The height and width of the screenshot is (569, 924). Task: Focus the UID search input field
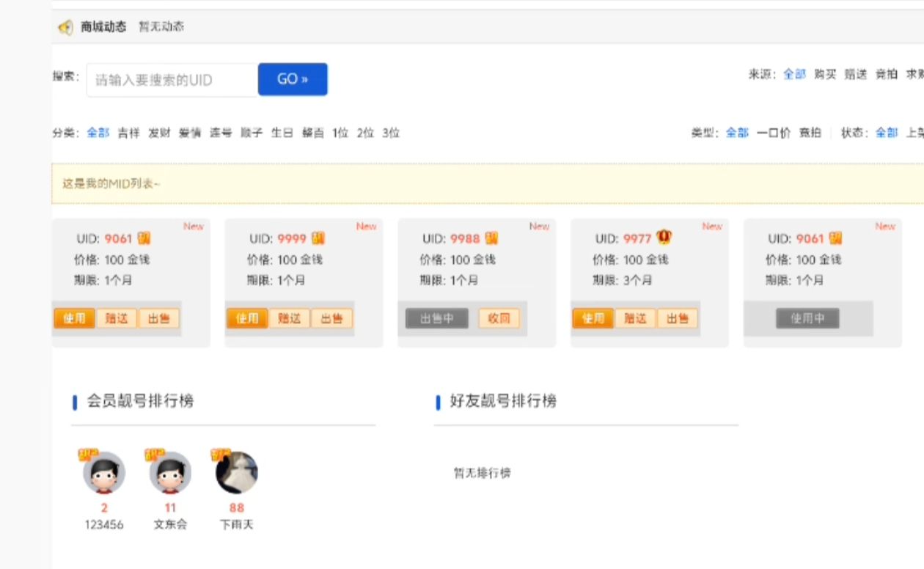point(172,80)
